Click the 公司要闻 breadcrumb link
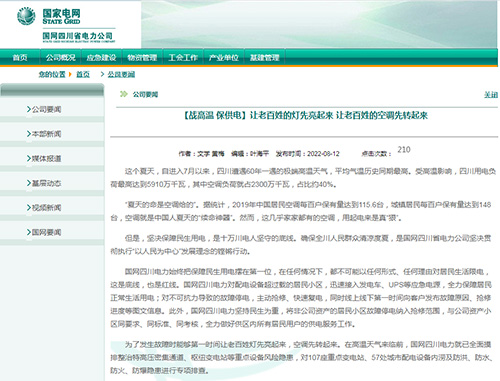The image size is (500, 381). click(121, 74)
